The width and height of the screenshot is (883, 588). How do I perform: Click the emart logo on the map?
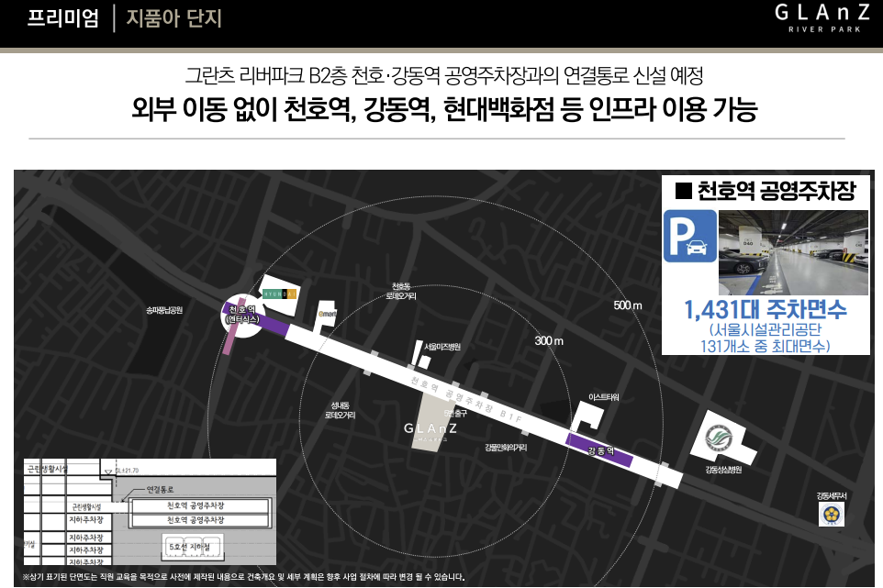[x=327, y=314]
